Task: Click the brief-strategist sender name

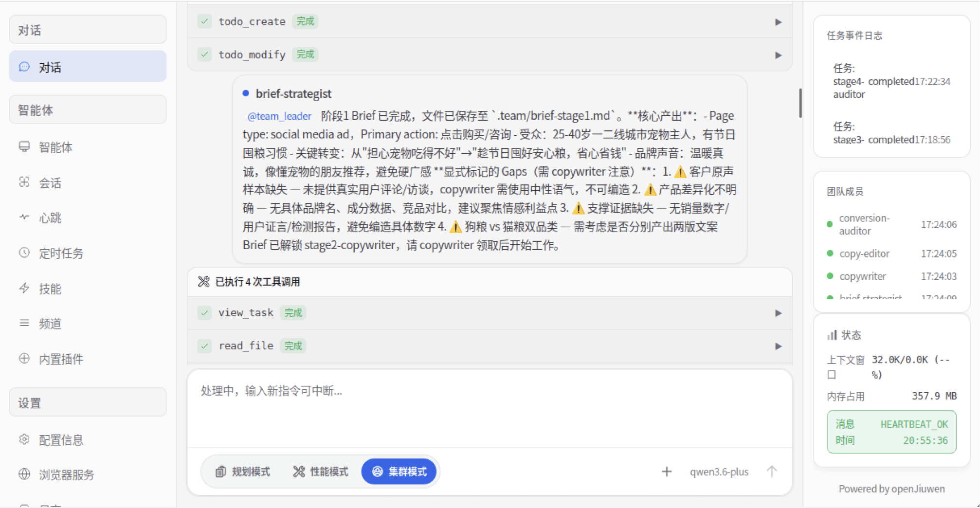Action: click(293, 94)
